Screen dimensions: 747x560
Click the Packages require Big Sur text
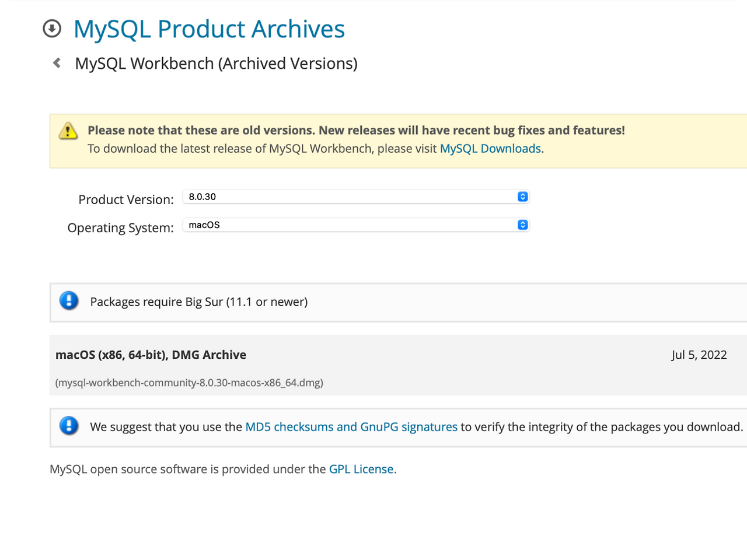198,302
